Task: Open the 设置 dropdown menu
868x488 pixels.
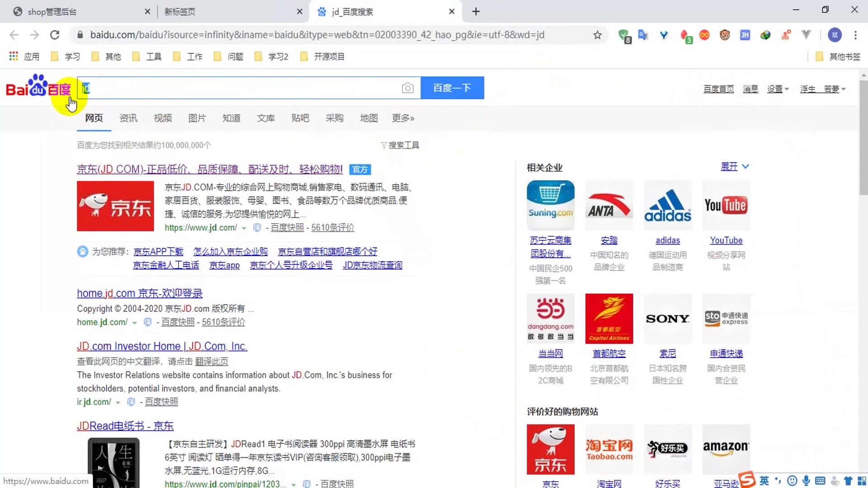Action: [778, 89]
